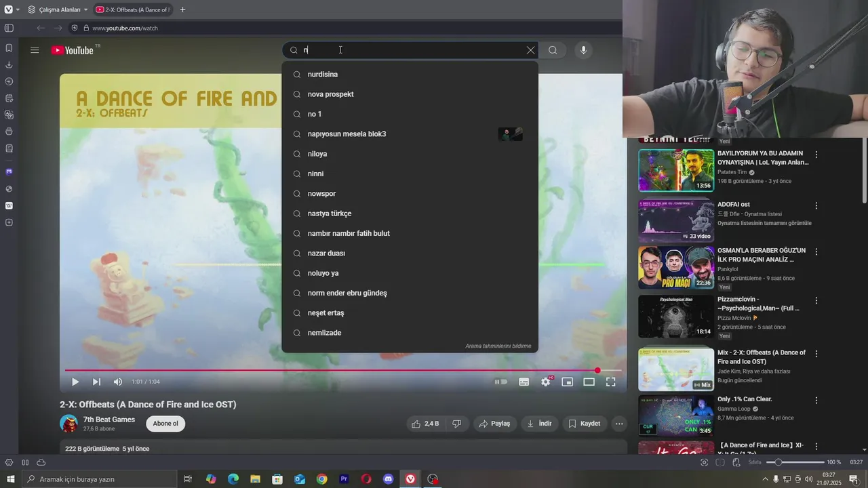Open the 7th Beat Games channel
The width and height of the screenshot is (868, 488).
[x=108, y=420]
